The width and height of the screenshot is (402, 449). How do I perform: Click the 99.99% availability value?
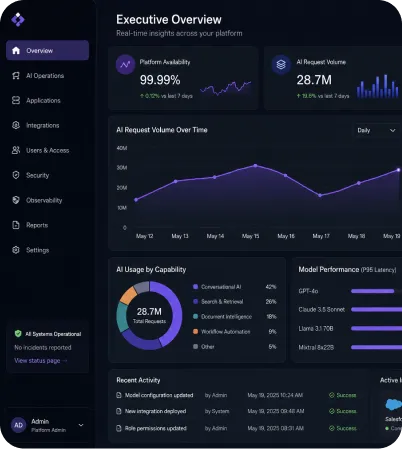tap(160, 80)
